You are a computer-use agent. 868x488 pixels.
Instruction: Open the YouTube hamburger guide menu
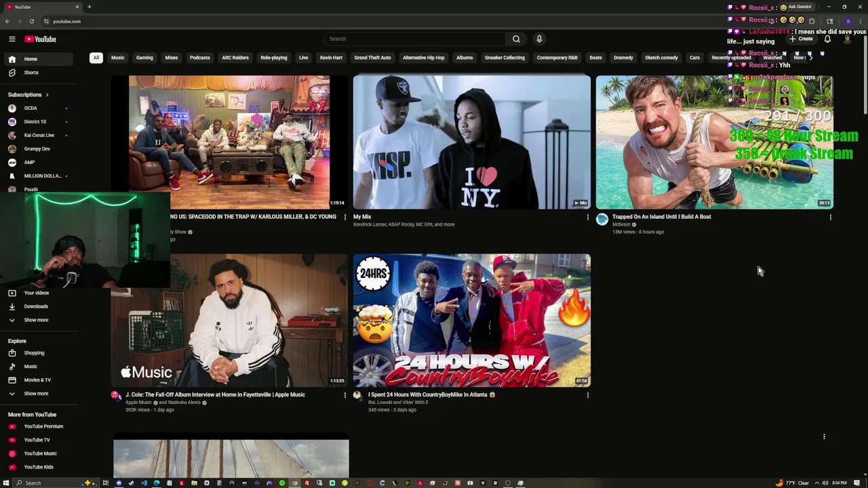12,39
